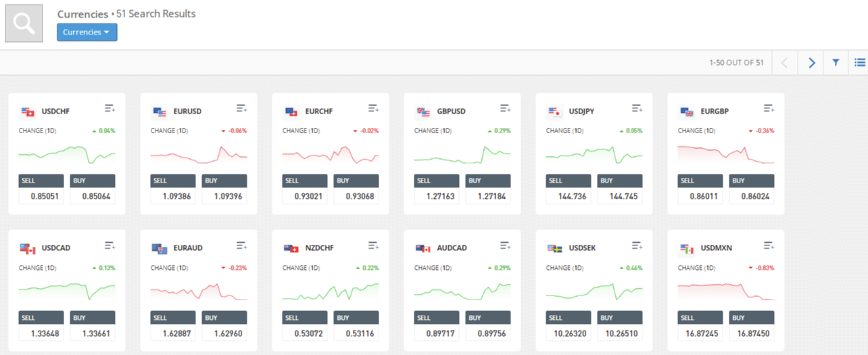868x355 pixels.
Task: Click the USDJPY flag icon
Action: click(555, 112)
